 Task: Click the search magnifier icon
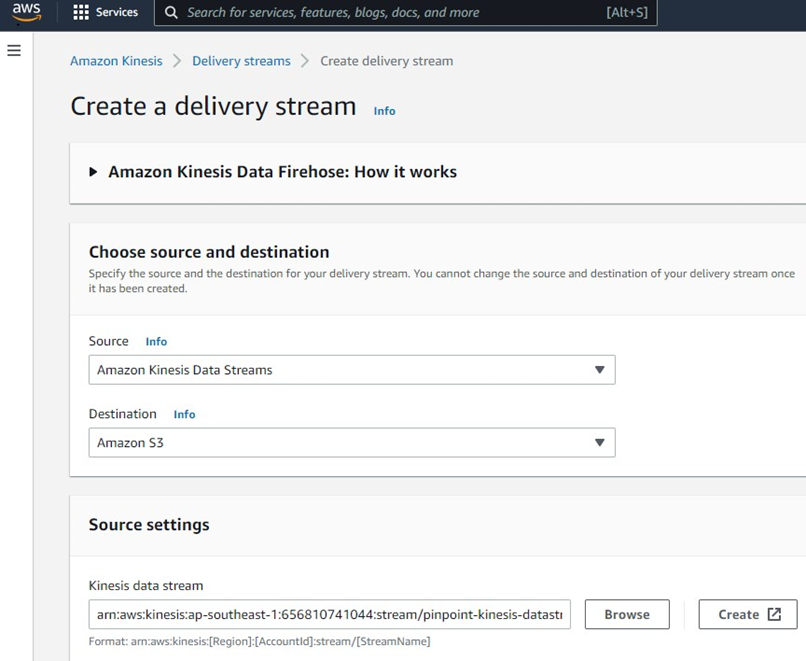[x=171, y=13]
